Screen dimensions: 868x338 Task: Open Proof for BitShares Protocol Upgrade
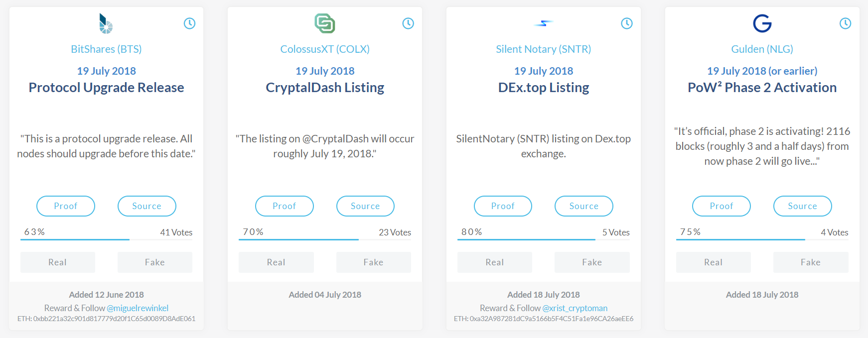point(66,206)
